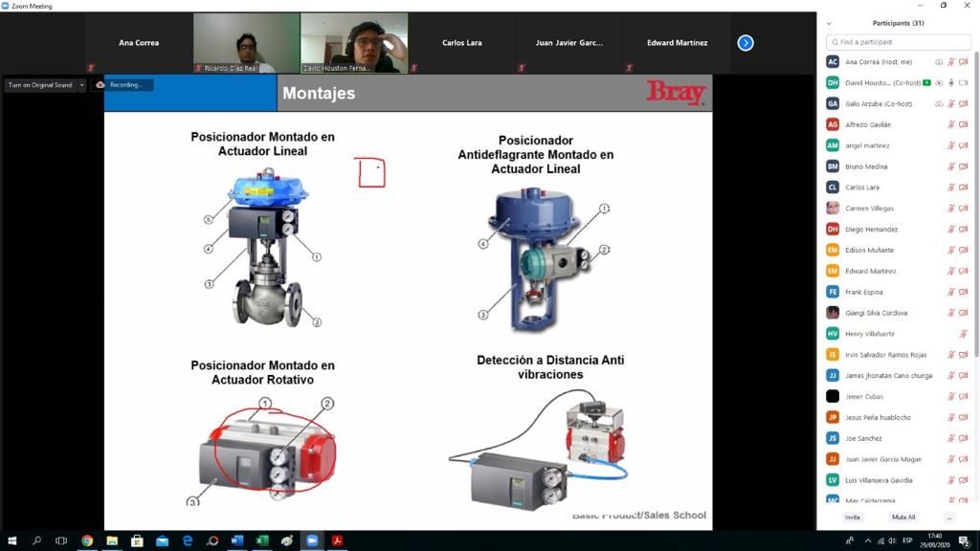Start Carlos Lara's stopped video
Screen dimensions: 980x551
pos(963,187)
